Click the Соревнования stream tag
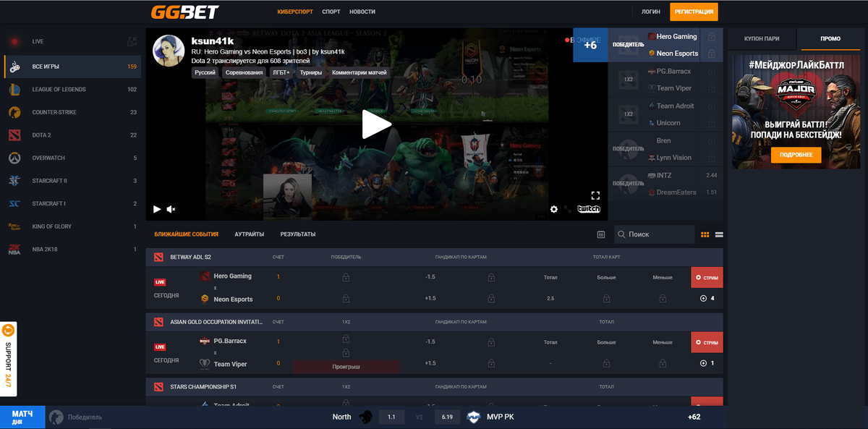This screenshot has height=429, width=868. [x=244, y=72]
